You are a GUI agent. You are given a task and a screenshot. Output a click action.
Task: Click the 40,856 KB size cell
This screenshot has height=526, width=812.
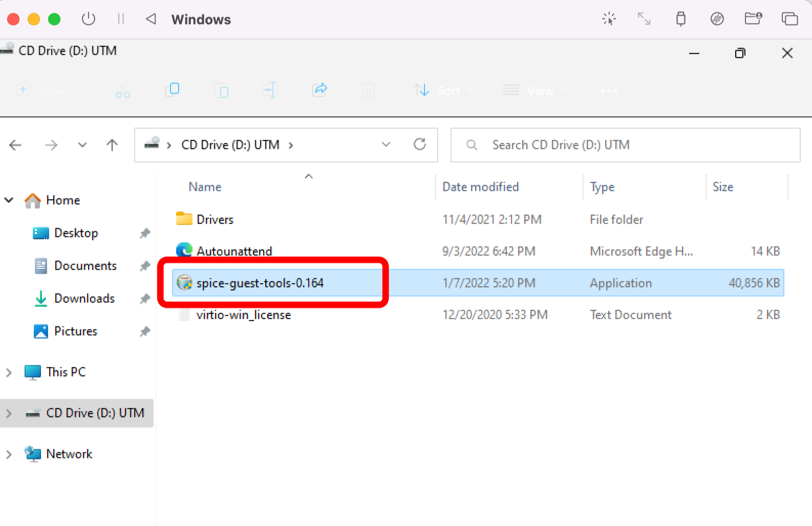coord(754,283)
